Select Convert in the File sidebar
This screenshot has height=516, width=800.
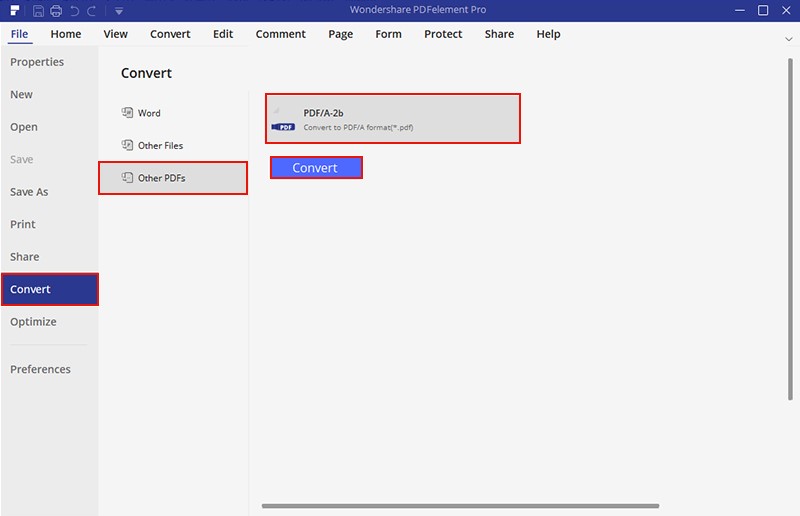point(49,289)
